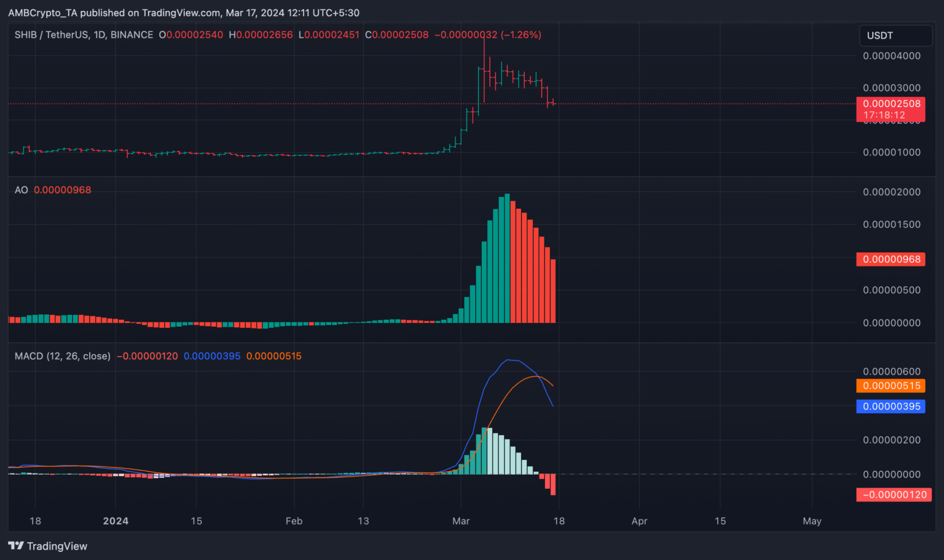Select the 2024 marker on the date axis
The width and height of the screenshot is (944, 560).
(x=116, y=521)
